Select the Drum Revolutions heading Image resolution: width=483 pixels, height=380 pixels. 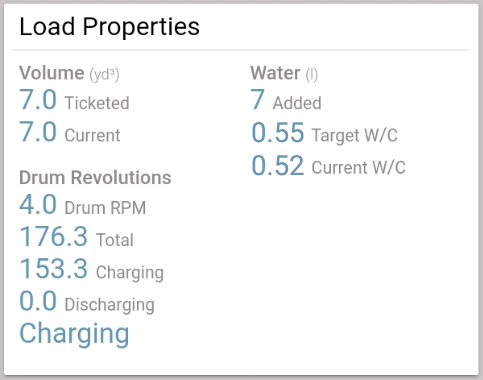click(x=95, y=177)
